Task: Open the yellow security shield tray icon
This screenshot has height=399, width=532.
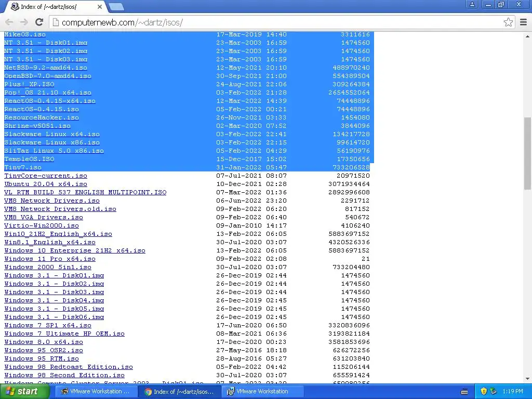Action: pos(484,391)
